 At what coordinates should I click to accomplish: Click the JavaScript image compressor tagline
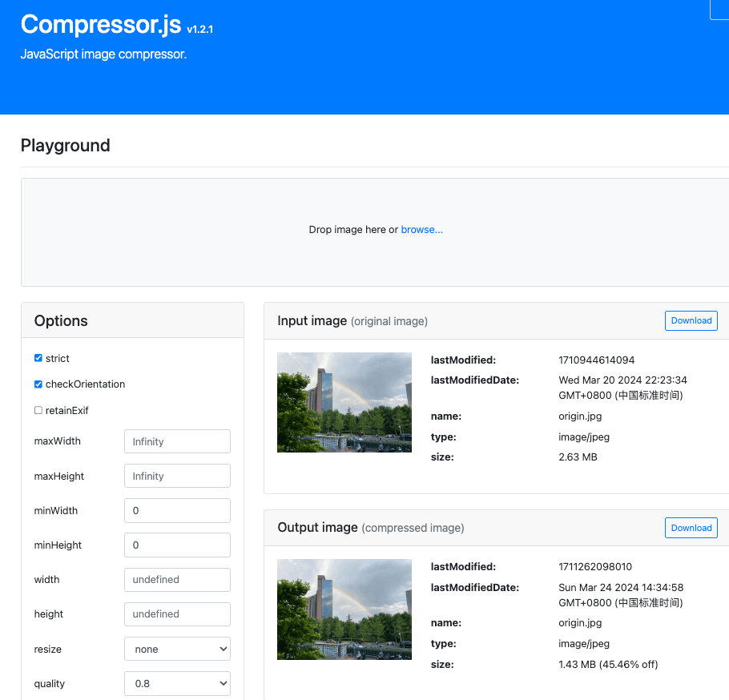pyautogui.click(x=103, y=54)
